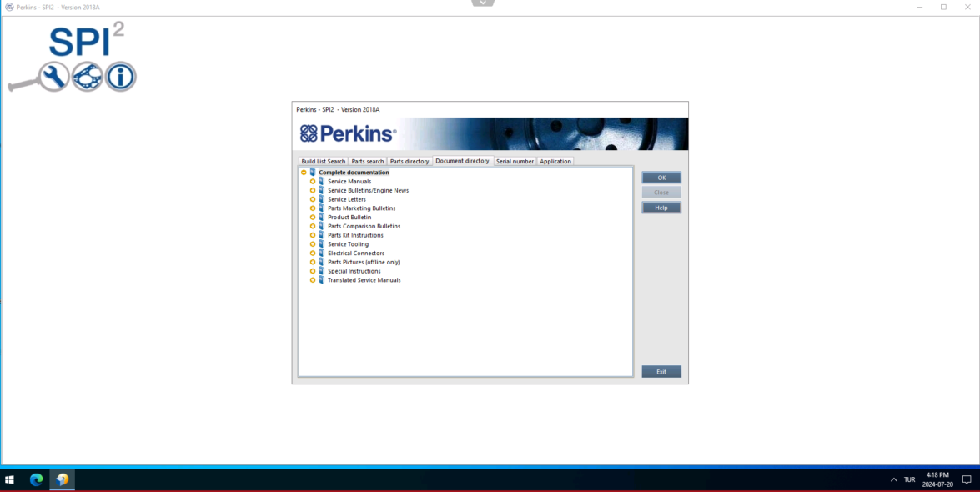Open the Parts directory tab
This screenshot has width=980, height=492.
pos(410,161)
